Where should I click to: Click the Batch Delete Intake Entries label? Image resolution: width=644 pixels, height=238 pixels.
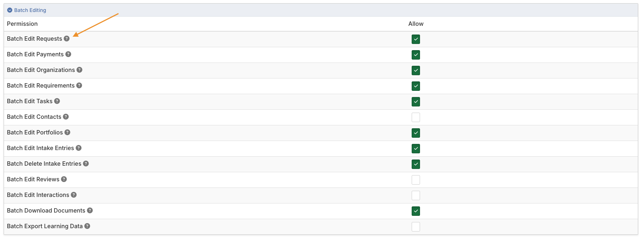44,164
